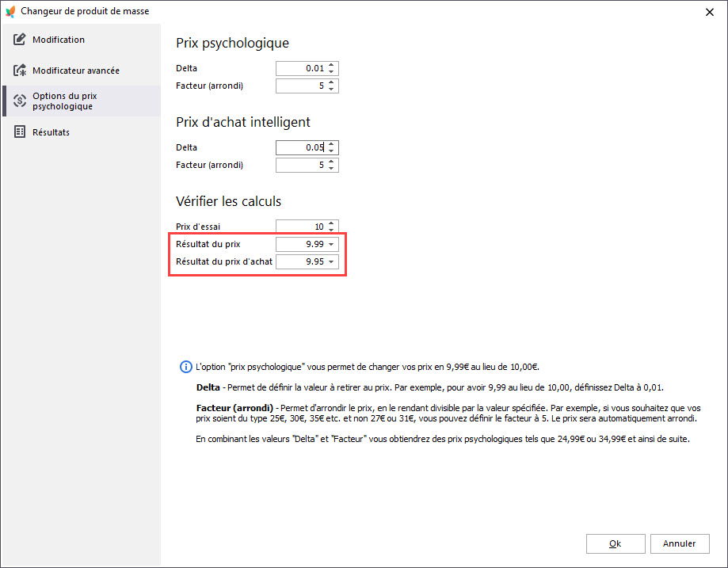728x568 pixels.
Task: Increase Prix d'achat intelligent Facteur value
Action: [331, 162]
